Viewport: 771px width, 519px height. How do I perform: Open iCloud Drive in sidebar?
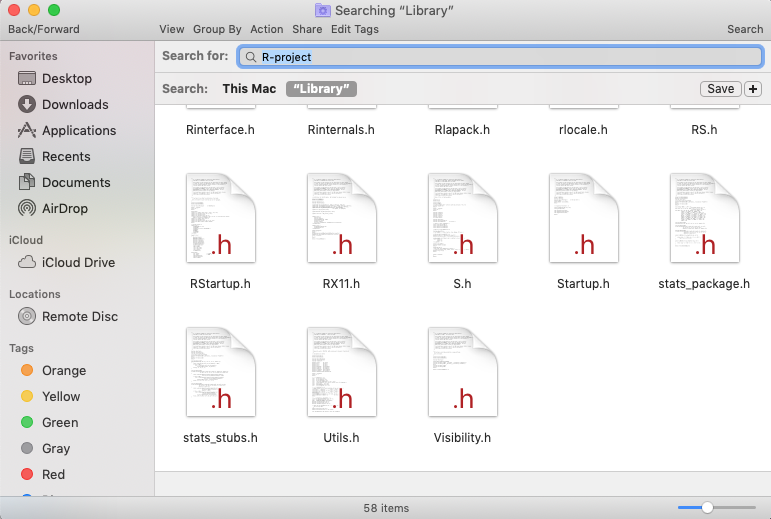[78, 262]
